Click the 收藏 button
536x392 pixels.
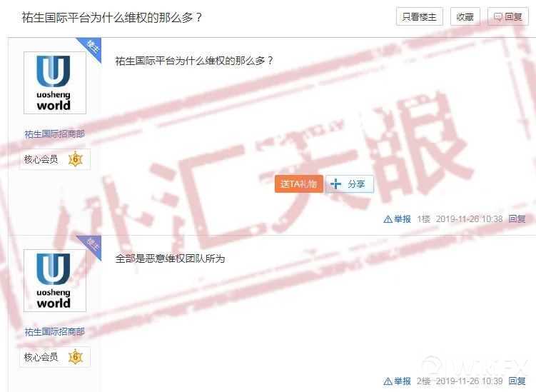click(x=465, y=16)
